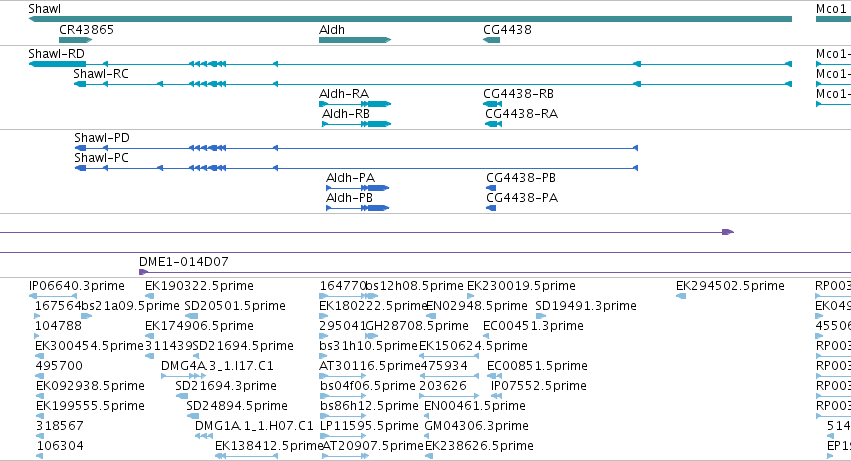Select the Mco1 gene label
The width and height of the screenshot is (851, 461).
[x=831, y=9]
